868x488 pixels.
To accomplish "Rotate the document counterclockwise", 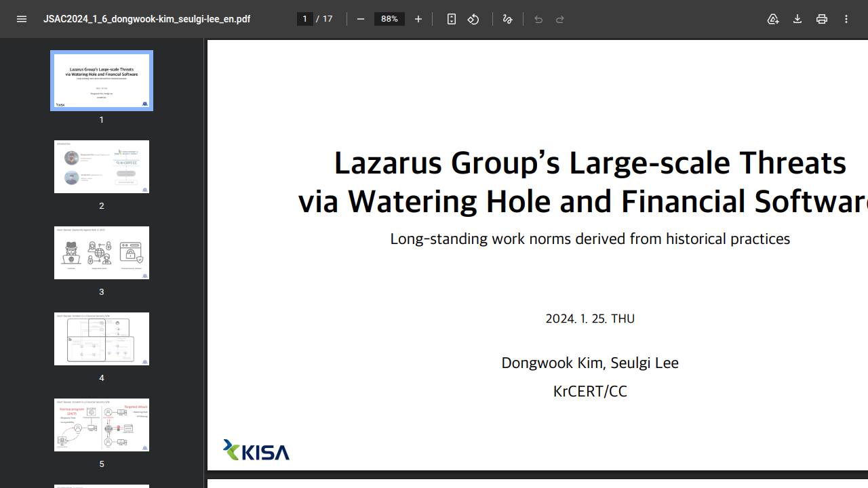I will (x=473, y=19).
